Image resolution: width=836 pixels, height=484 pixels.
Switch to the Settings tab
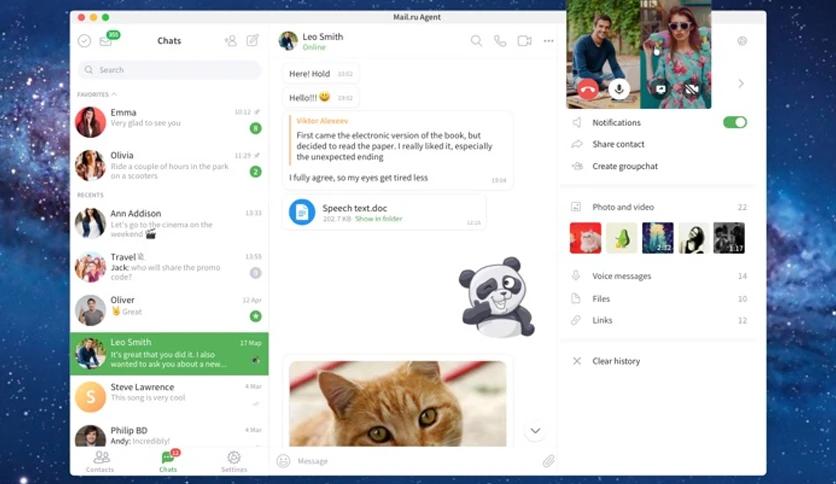pos(234,461)
